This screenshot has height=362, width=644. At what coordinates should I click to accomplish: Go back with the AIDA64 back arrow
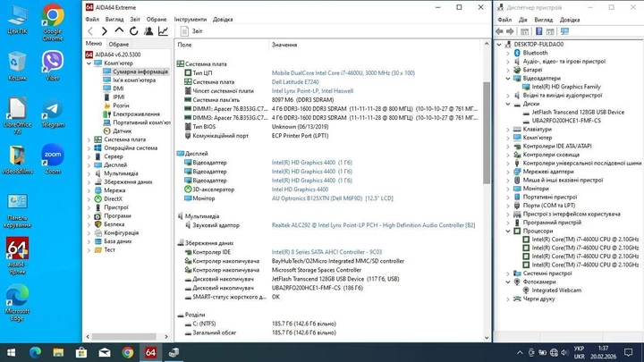point(90,30)
